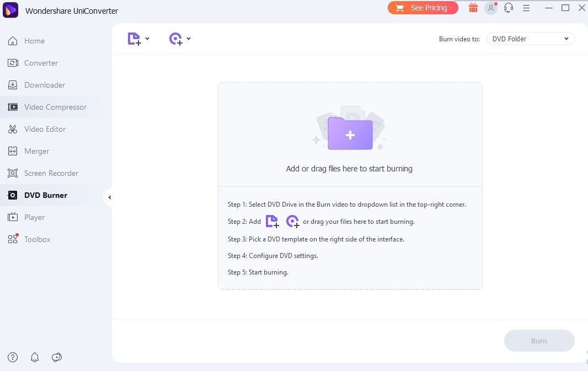Click the load DVD icon in Step 2
Image resolution: width=588 pixels, height=371 pixels.
[x=292, y=222]
